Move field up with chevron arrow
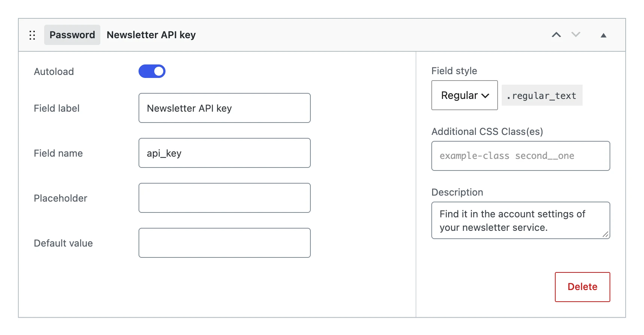Viewport: 644px width, 335px height. pyautogui.click(x=556, y=35)
